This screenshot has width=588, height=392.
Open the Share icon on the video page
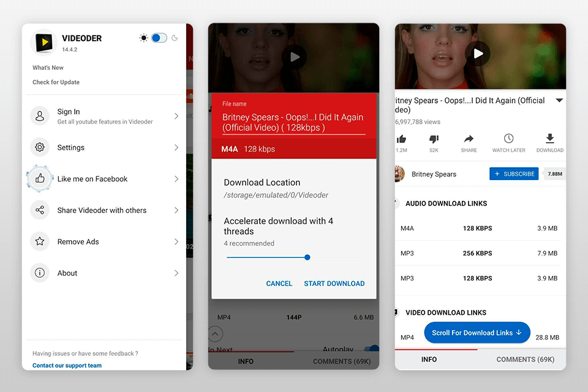tap(469, 138)
